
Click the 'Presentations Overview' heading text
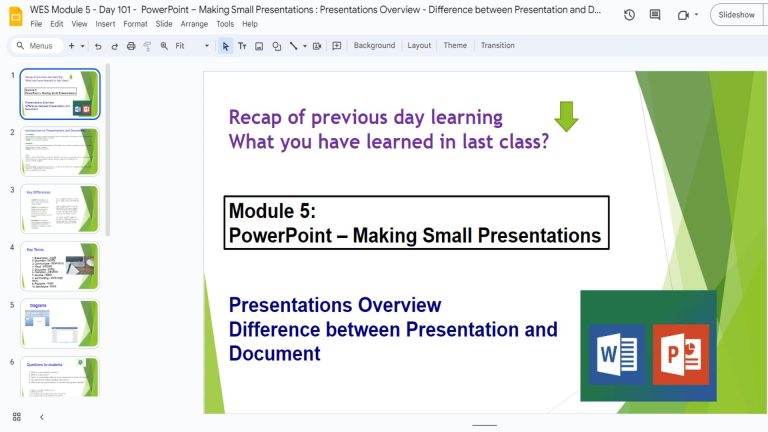(335, 305)
